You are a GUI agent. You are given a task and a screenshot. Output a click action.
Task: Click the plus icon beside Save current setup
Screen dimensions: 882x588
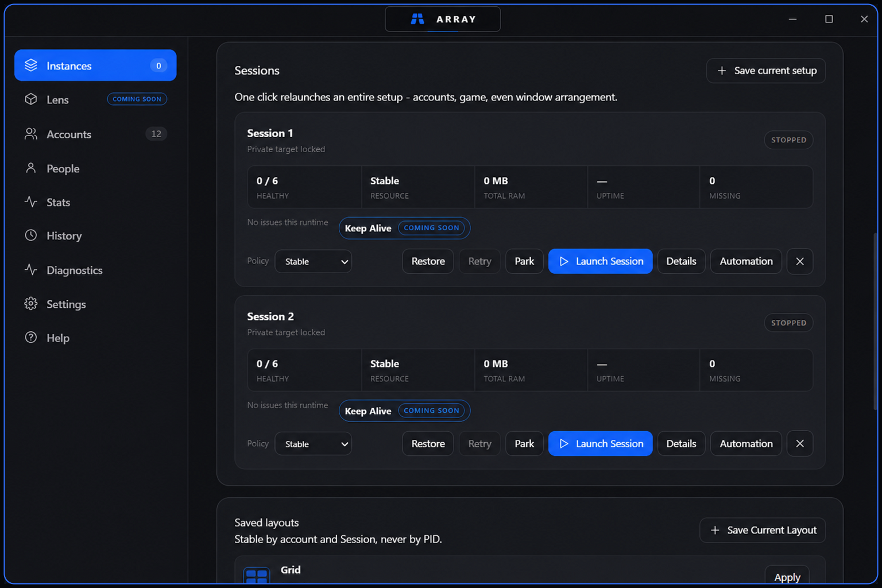tap(722, 71)
